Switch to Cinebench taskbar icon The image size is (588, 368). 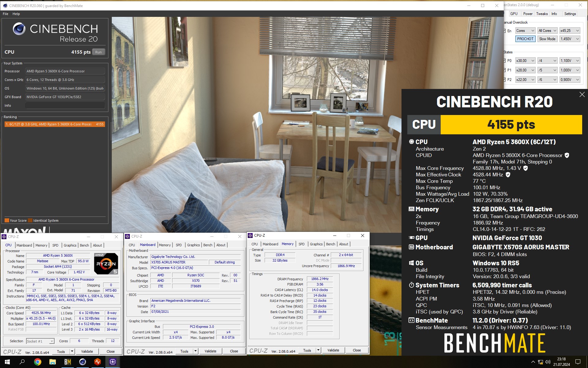tap(82, 362)
